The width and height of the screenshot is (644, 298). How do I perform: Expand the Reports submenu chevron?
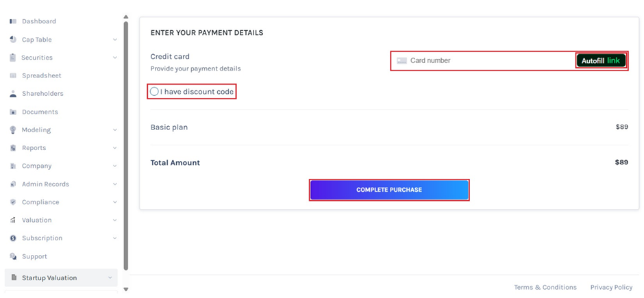tap(114, 148)
